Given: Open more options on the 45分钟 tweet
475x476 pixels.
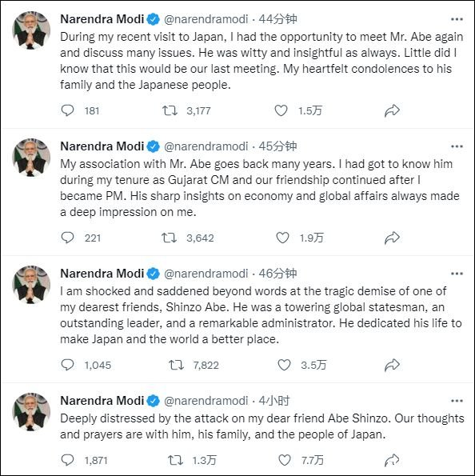Looking at the screenshot, I should pyautogui.click(x=457, y=146).
